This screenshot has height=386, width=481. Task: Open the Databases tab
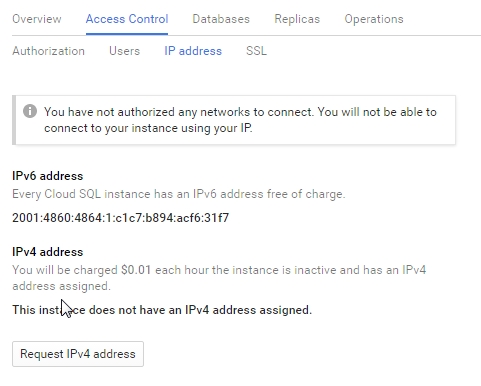(x=221, y=19)
